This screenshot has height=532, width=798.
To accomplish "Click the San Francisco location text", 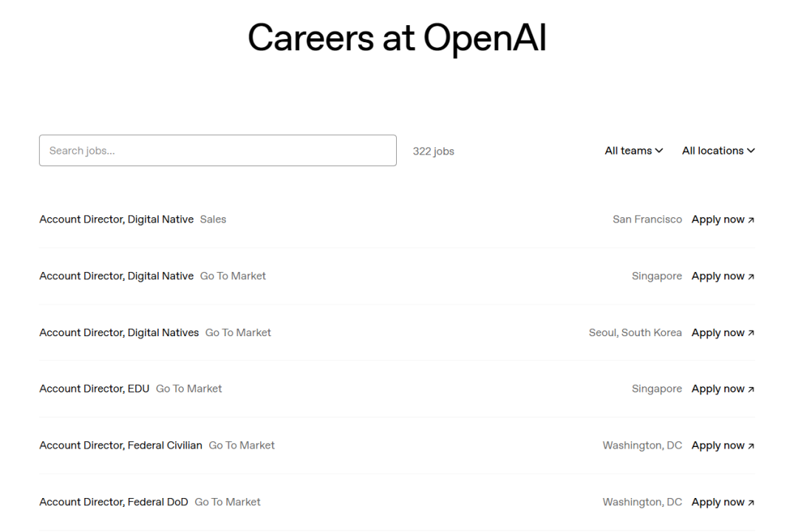I will [x=647, y=219].
